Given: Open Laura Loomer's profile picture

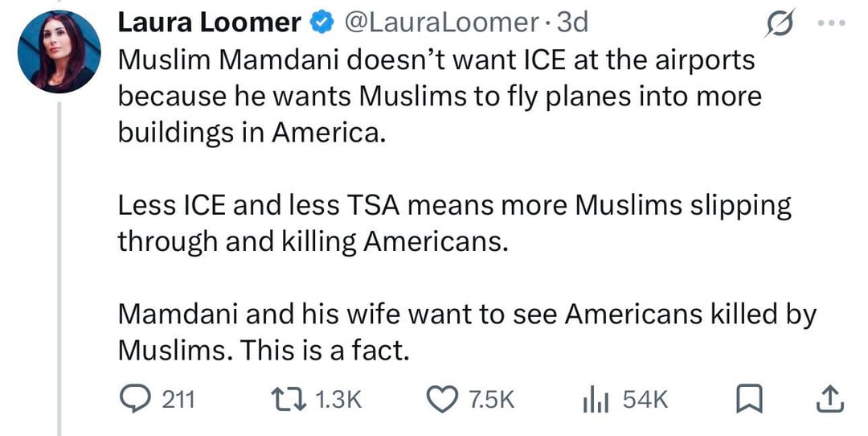Looking at the screenshot, I should click(x=59, y=53).
